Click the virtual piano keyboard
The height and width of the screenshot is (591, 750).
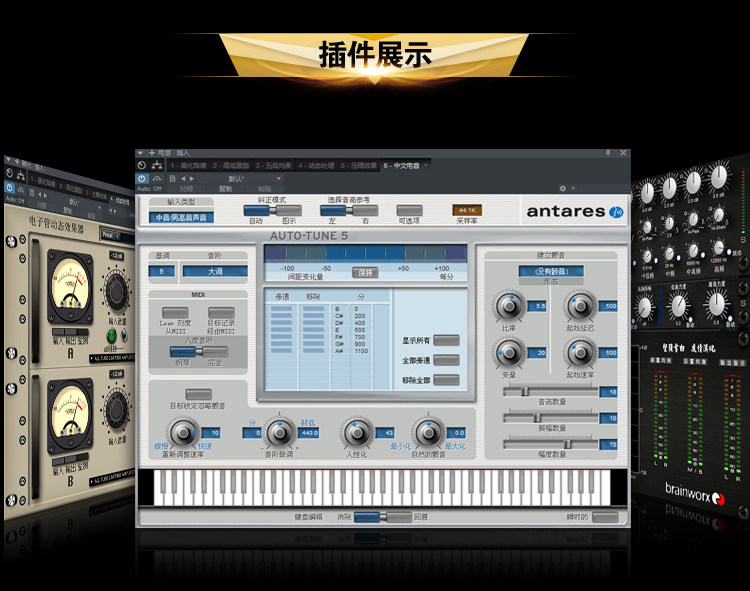[382, 487]
